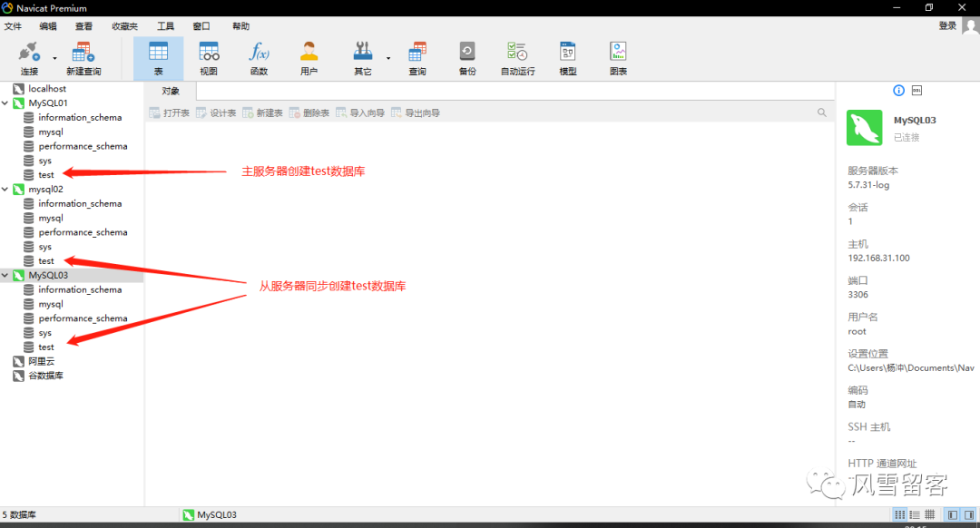Open the Query (查询) toolbar icon
This screenshot has width=980, height=528.
pyautogui.click(x=417, y=59)
